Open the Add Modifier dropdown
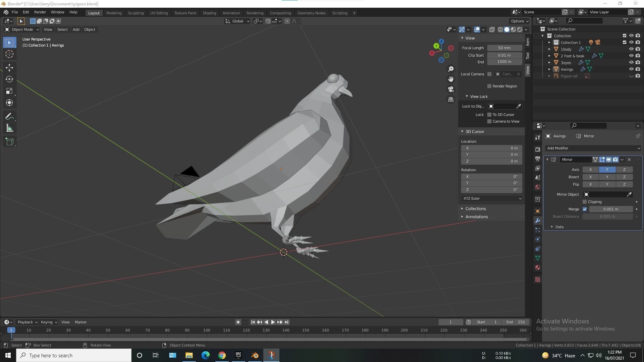This screenshot has height=362, width=644. 593,148
